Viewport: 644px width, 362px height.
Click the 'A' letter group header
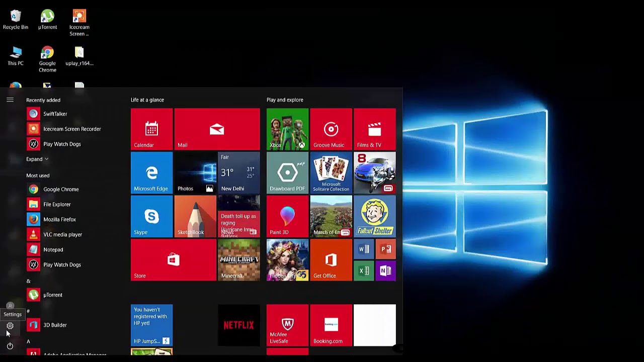tap(28, 341)
